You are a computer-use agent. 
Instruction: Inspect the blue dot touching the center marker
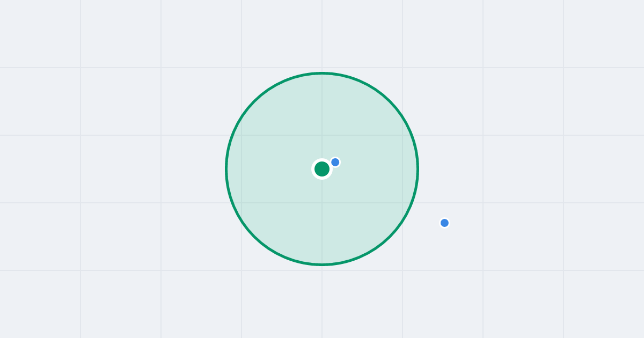click(x=335, y=162)
